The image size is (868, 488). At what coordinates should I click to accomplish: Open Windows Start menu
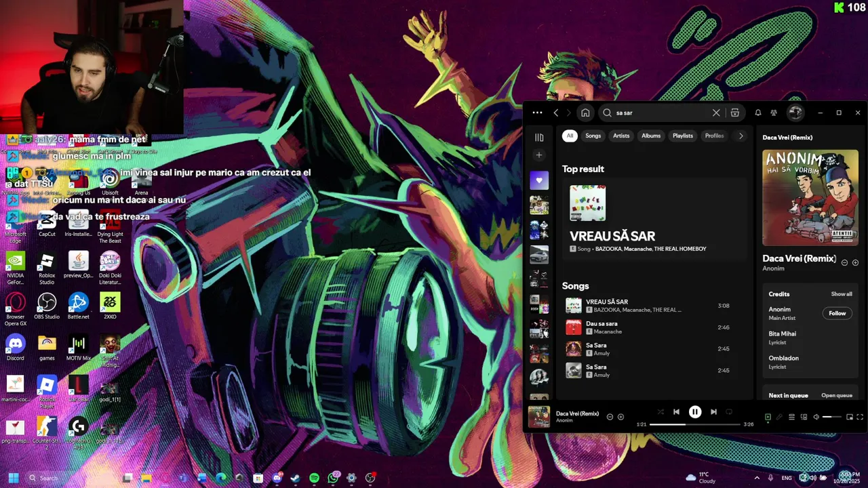pyautogui.click(x=13, y=478)
